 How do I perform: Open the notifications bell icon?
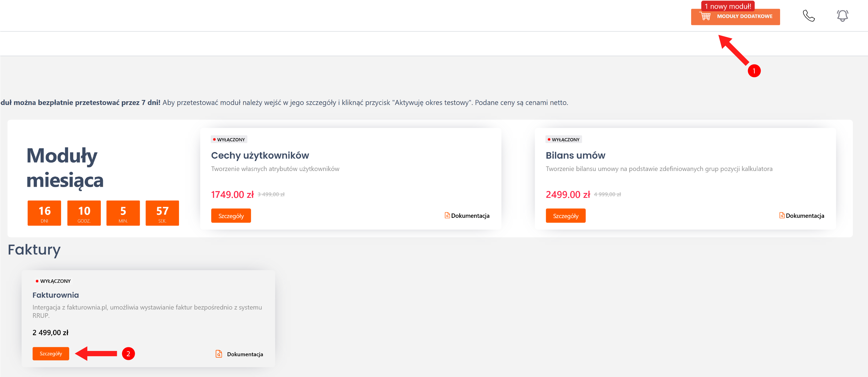click(x=842, y=16)
